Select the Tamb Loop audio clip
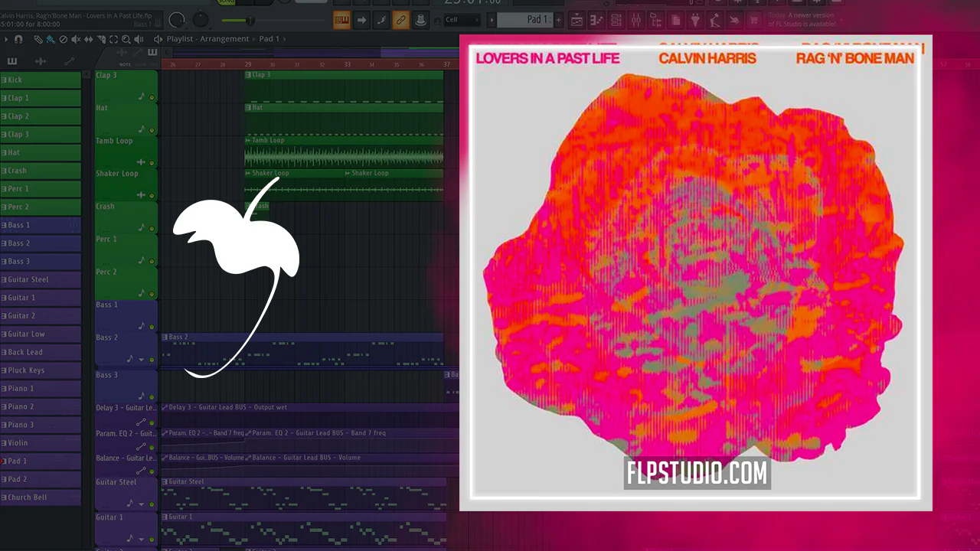The image size is (980, 551). click(344, 152)
